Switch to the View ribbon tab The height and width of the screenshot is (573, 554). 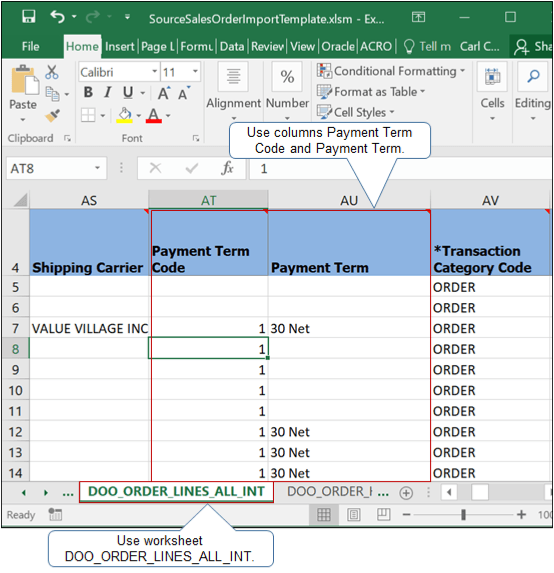302,46
